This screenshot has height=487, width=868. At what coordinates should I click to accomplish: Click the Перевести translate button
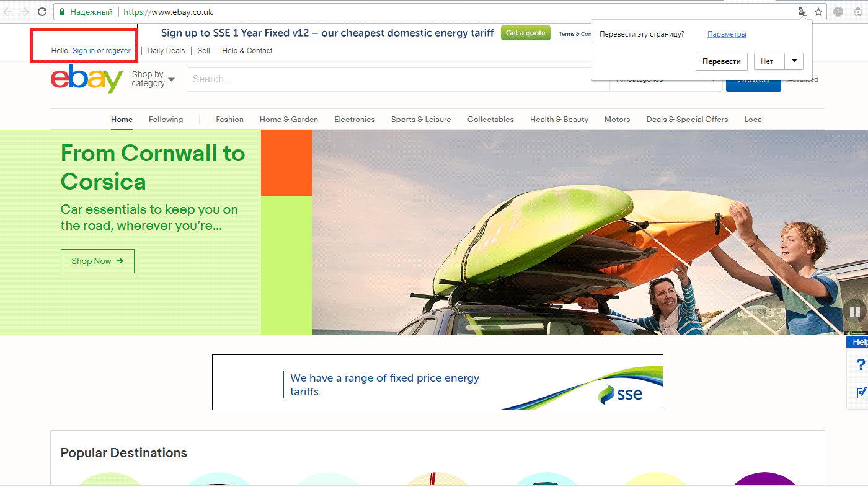point(721,61)
